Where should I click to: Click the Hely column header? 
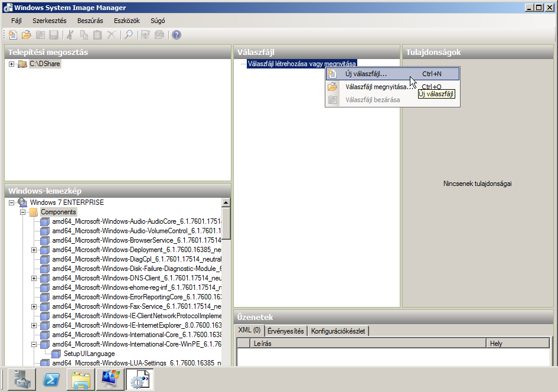[x=518, y=344]
